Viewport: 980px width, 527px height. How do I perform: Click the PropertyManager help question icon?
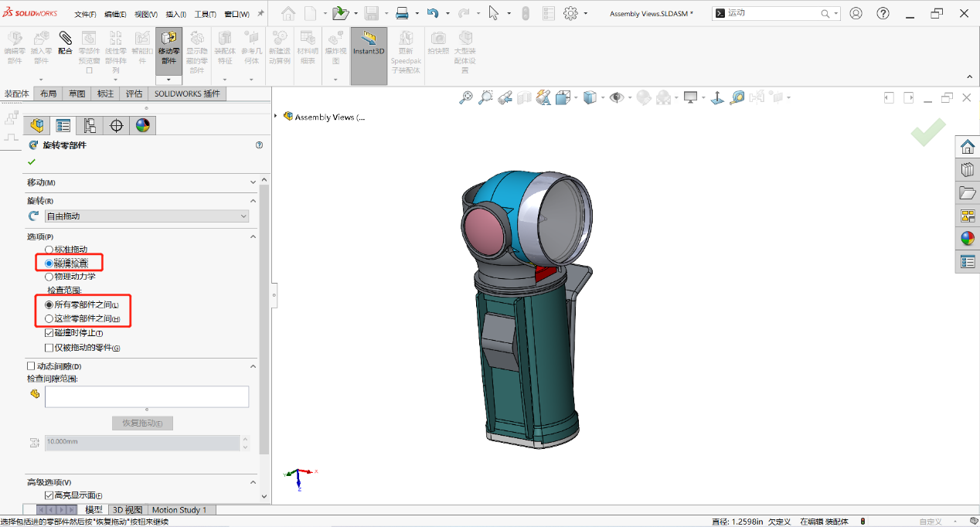click(x=259, y=144)
